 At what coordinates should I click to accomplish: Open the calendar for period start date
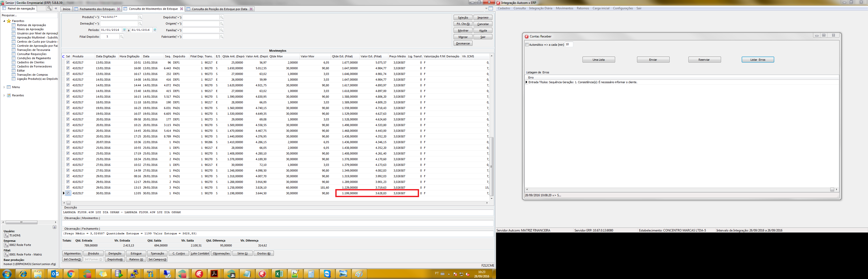124,30
